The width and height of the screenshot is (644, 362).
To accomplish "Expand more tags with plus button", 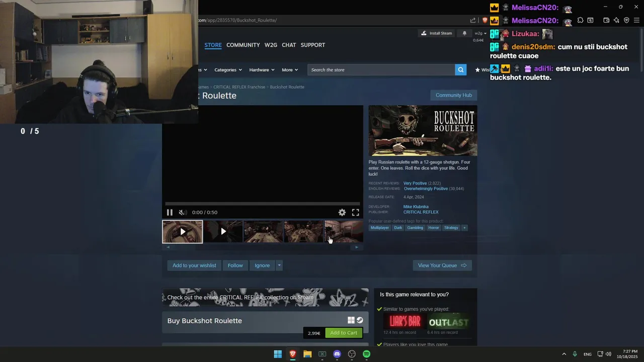I will (x=464, y=228).
